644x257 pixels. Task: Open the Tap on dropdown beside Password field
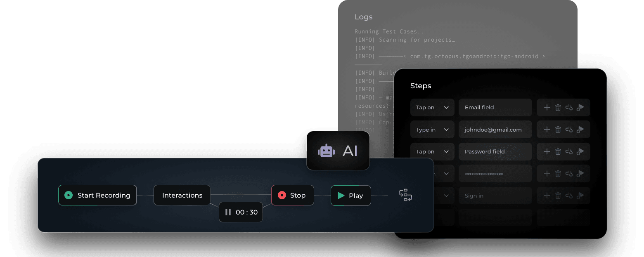[x=432, y=151]
